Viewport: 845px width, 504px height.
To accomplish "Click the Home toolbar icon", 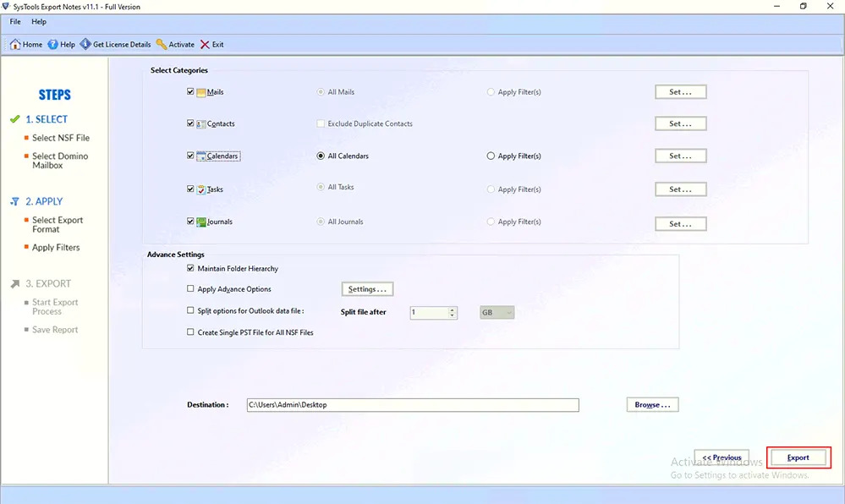I will coord(15,44).
